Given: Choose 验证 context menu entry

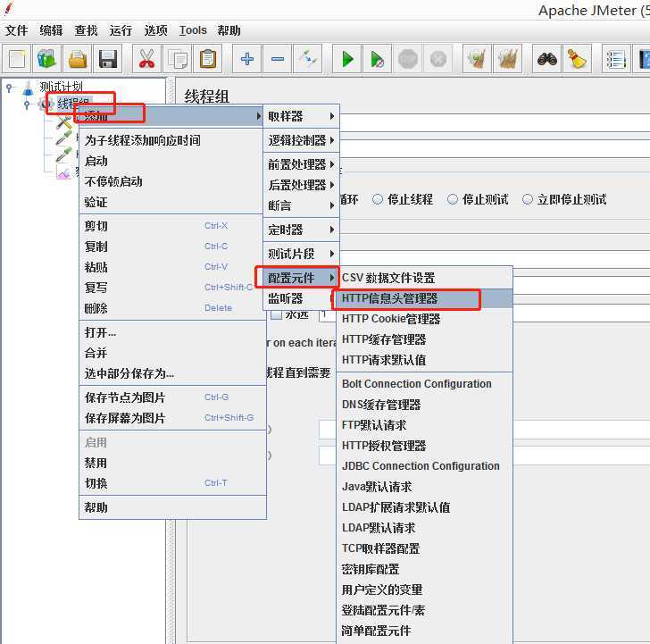Looking at the screenshot, I should 172,203.
